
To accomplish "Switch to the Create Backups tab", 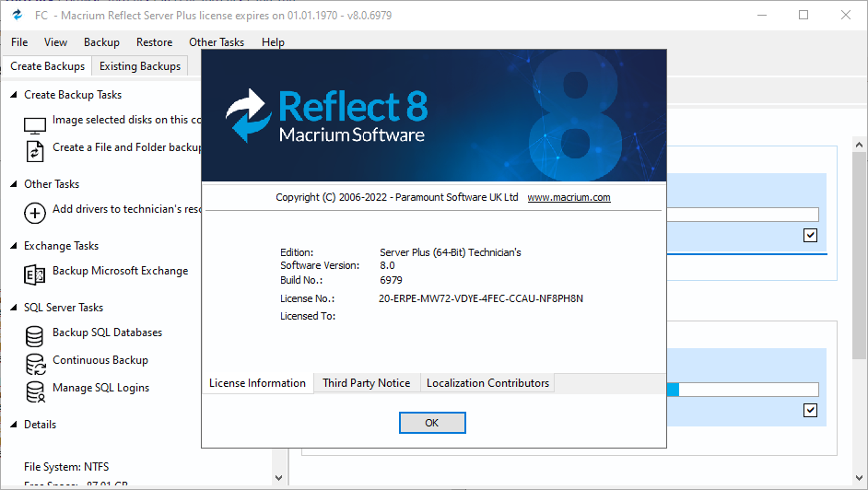I will [x=47, y=66].
